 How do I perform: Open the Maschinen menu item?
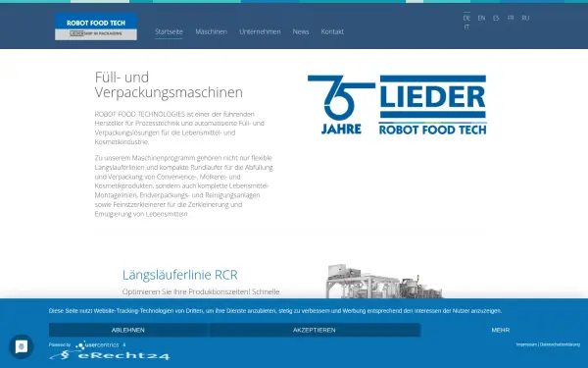pyautogui.click(x=211, y=32)
